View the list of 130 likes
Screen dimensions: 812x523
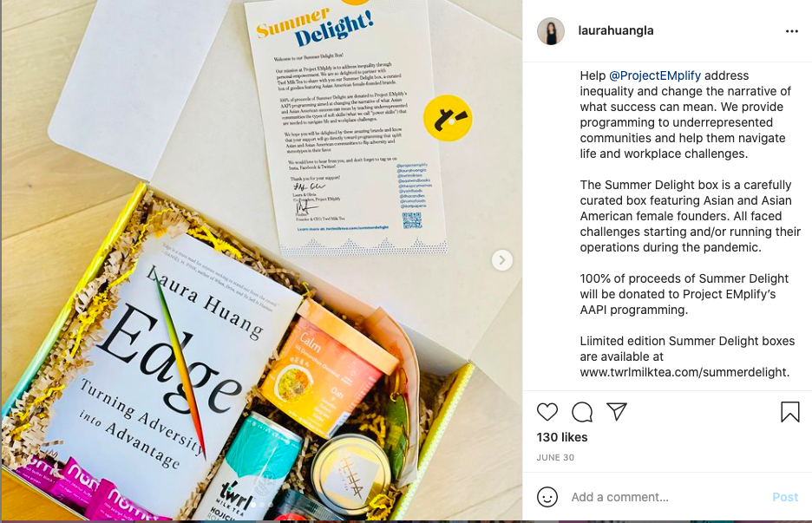(x=562, y=437)
